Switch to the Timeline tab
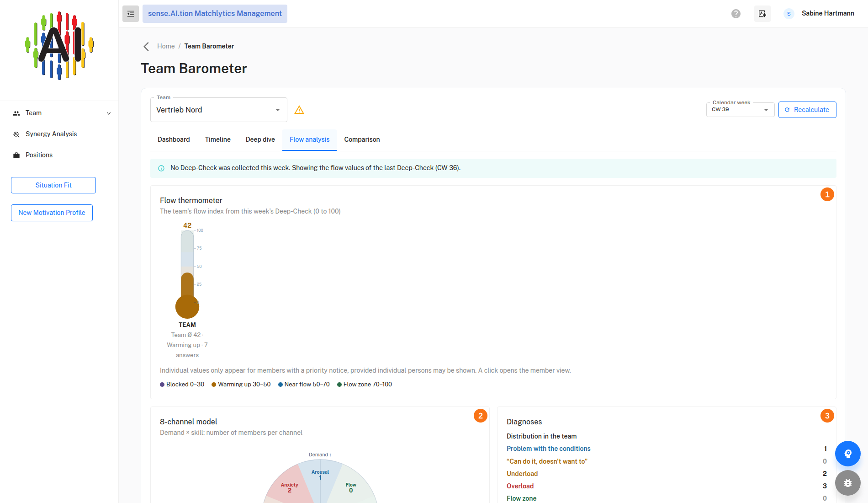Image resolution: width=868 pixels, height=503 pixels. click(218, 139)
